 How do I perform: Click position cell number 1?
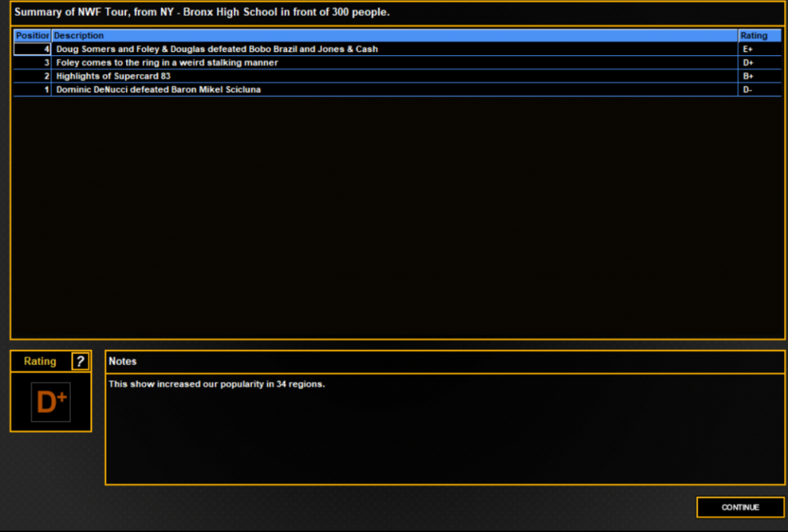(x=32, y=90)
